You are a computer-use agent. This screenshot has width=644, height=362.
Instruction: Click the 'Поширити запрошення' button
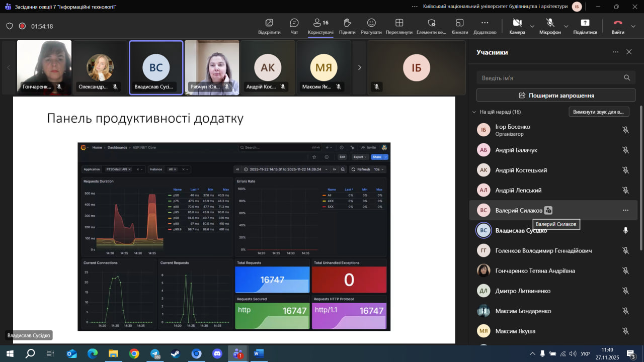tap(556, 96)
